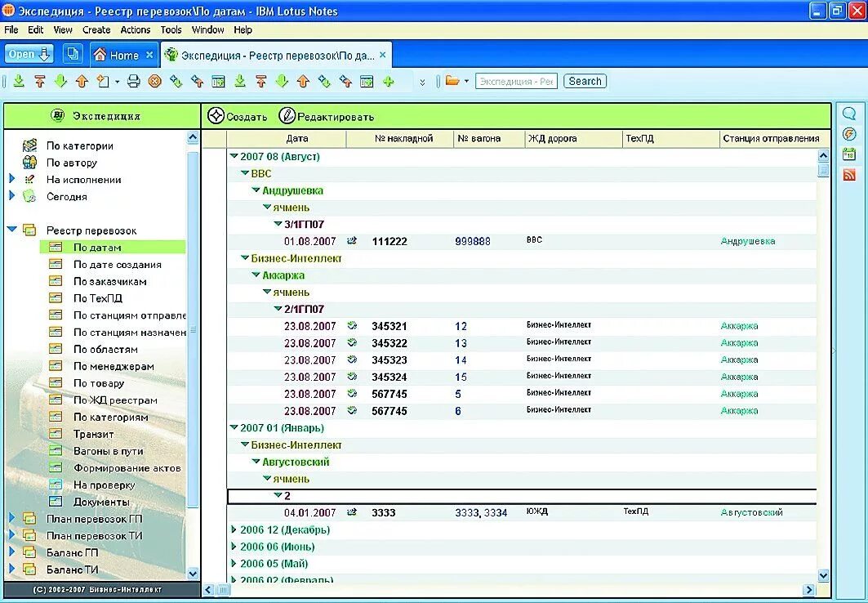Click the view's vertical scroll-down arrow
Viewport: 868px width, 603px height.
[x=823, y=575]
